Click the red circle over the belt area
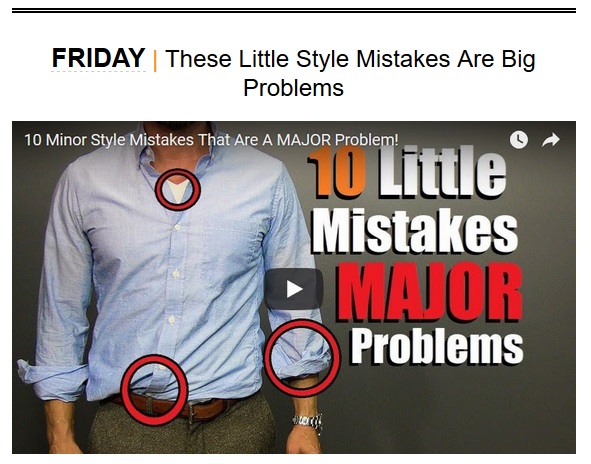The width and height of the screenshot is (591, 464). (154, 390)
